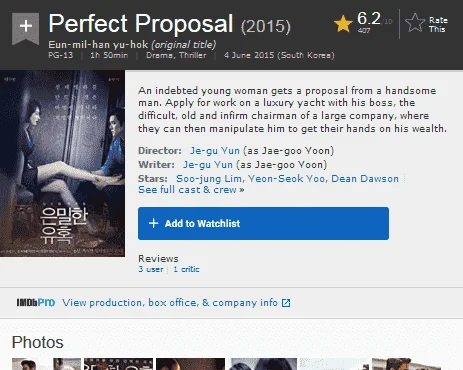
Task: Open Je-gu Yun writer link
Action: tap(208, 165)
